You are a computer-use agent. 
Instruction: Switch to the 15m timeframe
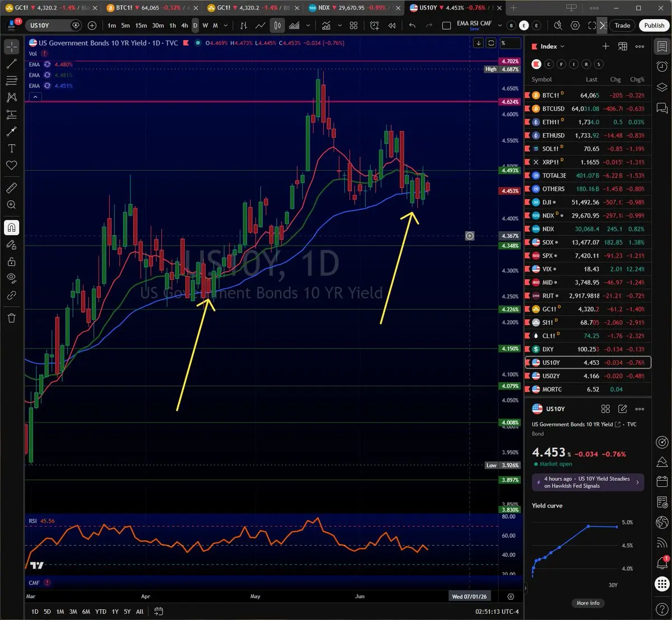pyautogui.click(x=142, y=26)
